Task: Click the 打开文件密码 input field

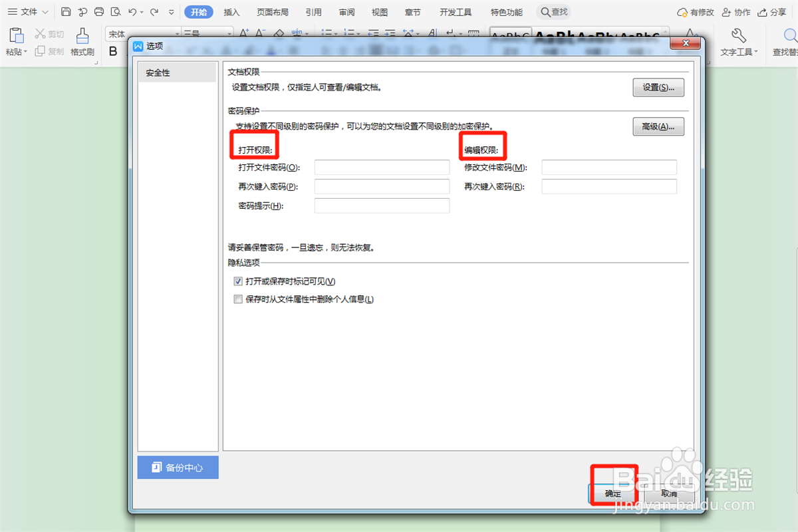Action: pos(382,167)
